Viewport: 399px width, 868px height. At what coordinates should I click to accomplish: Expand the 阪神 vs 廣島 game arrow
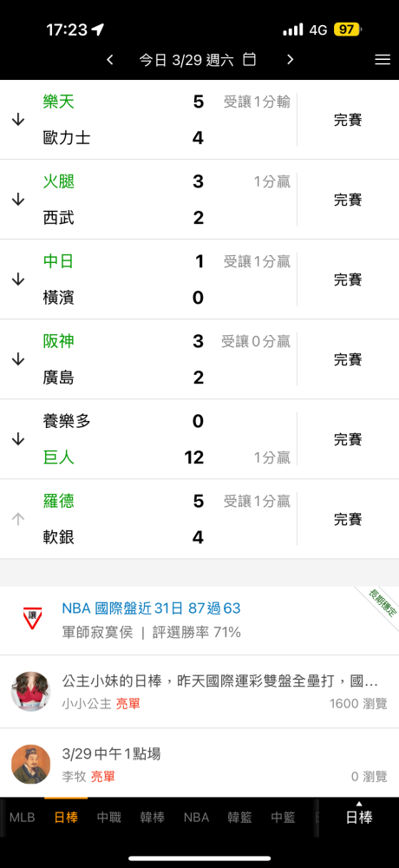coord(18,359)
